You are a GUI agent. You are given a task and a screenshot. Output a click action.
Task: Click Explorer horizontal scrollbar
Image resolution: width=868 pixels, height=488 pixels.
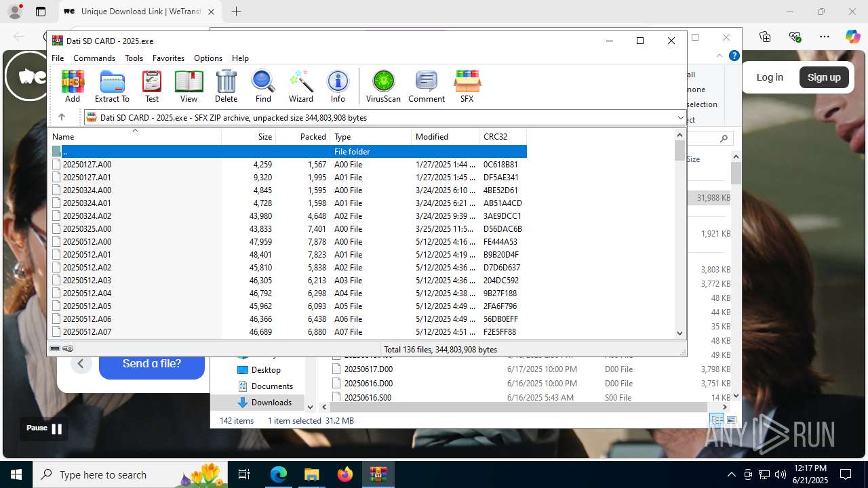(519, 407)
